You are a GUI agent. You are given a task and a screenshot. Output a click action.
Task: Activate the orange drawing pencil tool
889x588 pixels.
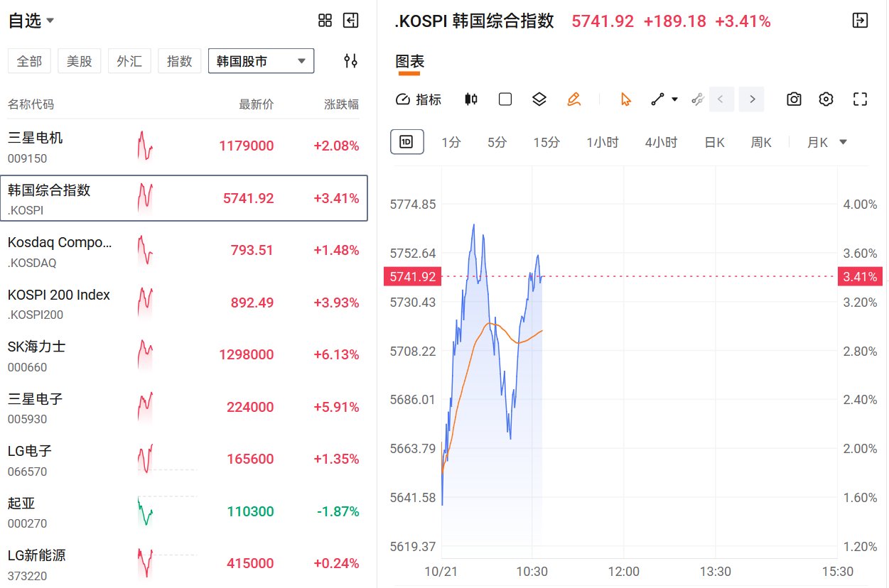(574, 99)
